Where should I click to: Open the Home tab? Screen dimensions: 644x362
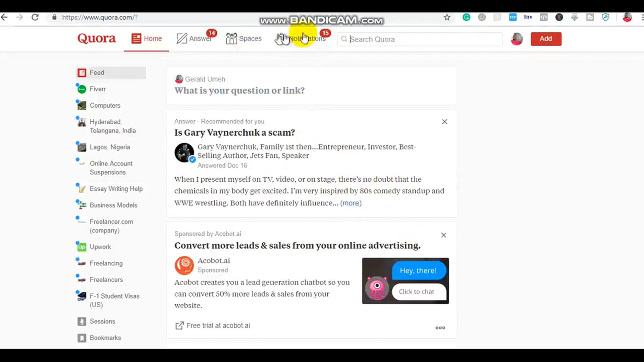tap(147, 39)
